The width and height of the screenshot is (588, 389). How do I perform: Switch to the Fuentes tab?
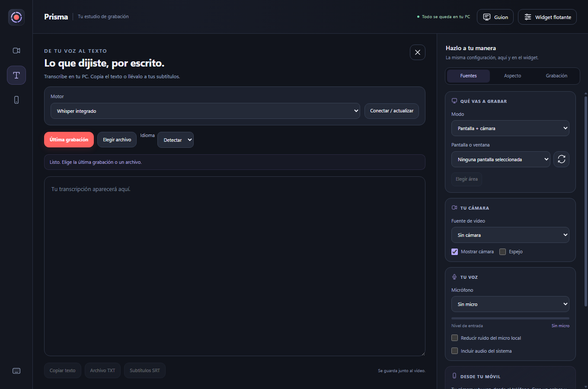468,76
